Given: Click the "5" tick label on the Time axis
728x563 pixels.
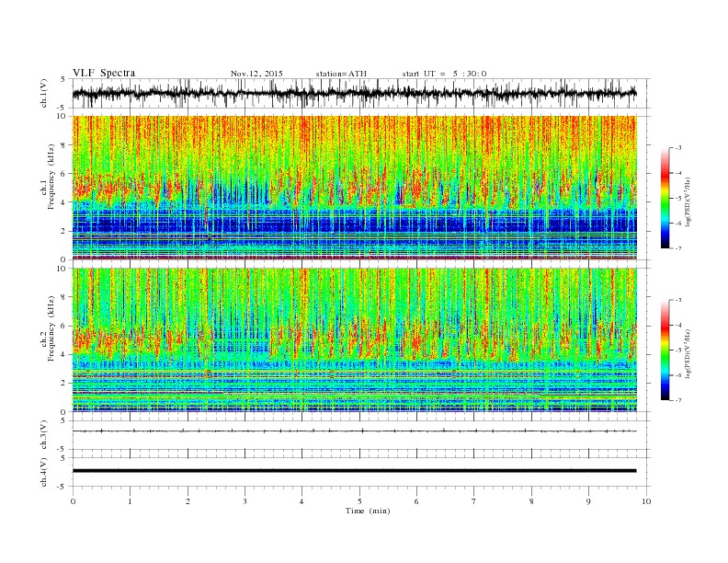Looking at the screenshot, I should [x=359, y=501].
